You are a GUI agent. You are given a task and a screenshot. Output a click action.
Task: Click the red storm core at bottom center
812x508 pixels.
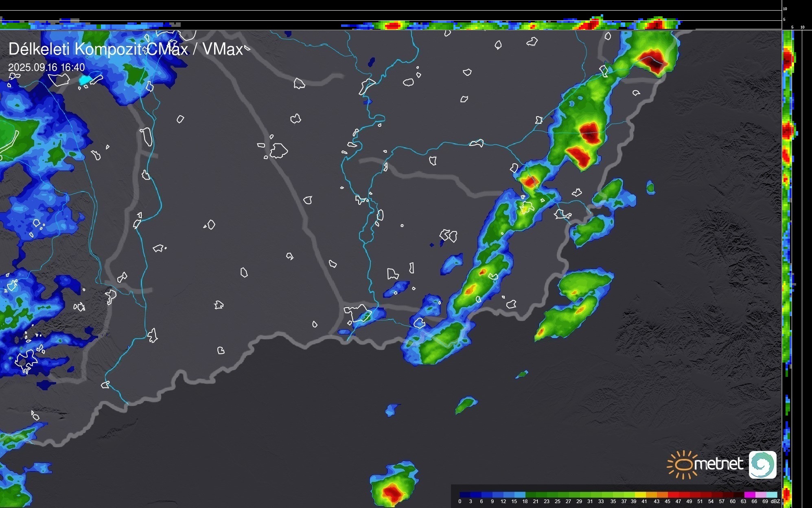tap(392, 493)
